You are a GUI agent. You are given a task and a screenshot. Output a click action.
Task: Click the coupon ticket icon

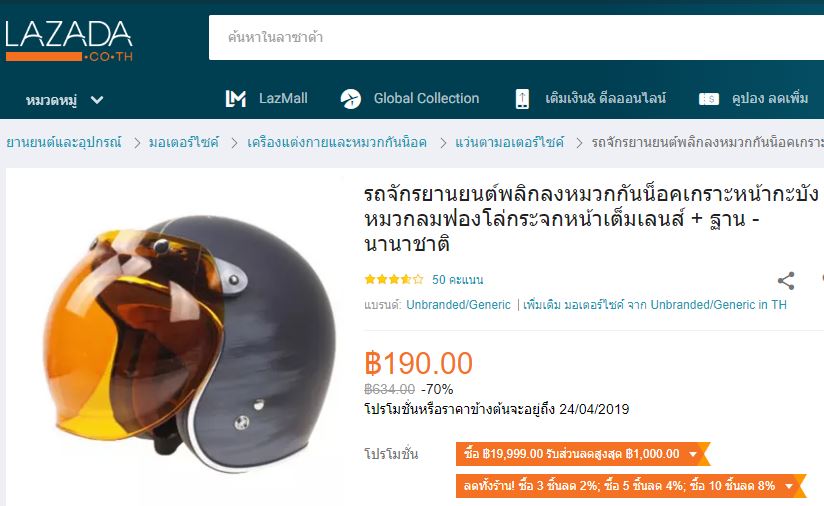pos(708,99)
